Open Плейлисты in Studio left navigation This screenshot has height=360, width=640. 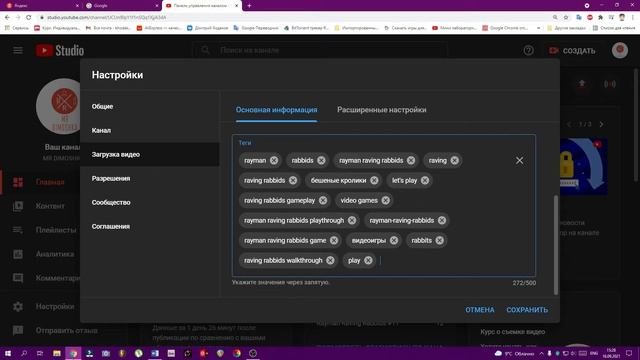pyautogui.click(x=41, y=230)
